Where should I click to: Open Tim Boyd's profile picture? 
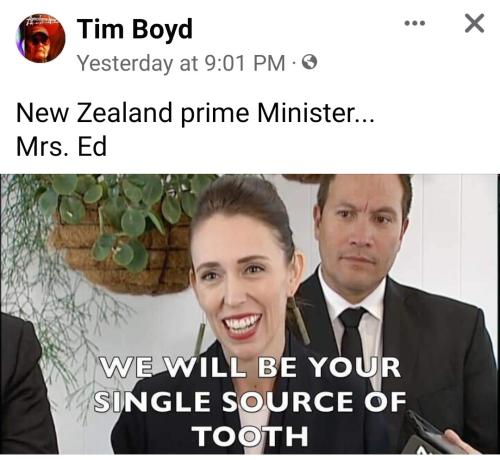point(40,38)
